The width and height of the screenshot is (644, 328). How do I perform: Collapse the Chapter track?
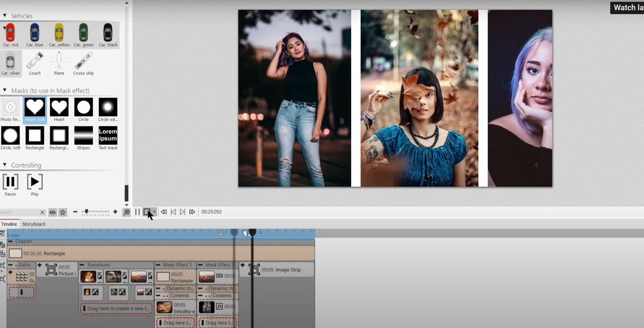click(11, 241)
